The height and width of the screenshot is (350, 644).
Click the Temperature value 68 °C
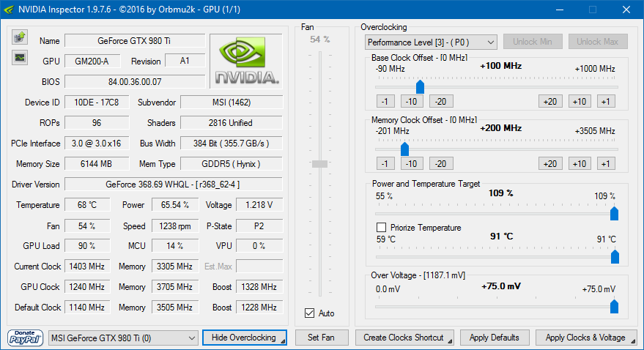(x=87, y=205)
